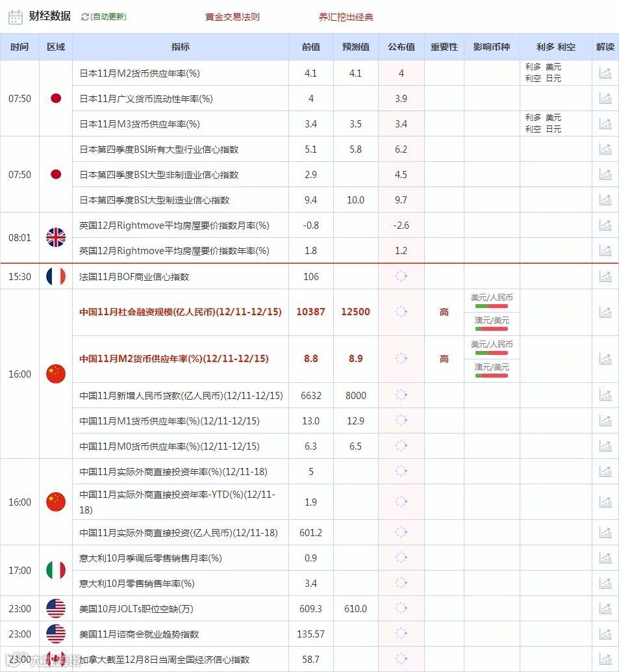Open chart icon for BSI大型制造业信心指数 row

tap(605, 200)
